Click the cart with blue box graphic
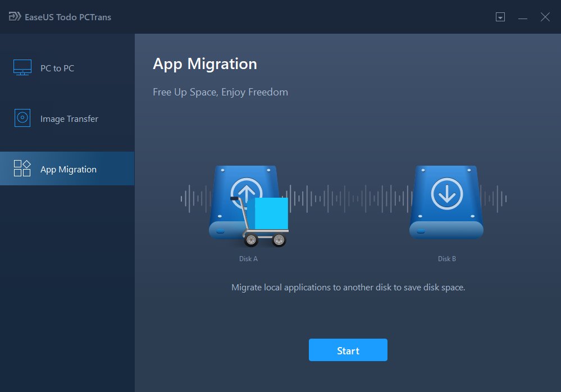This screenshot has width=561, height=392. click(x=264, y=221)
